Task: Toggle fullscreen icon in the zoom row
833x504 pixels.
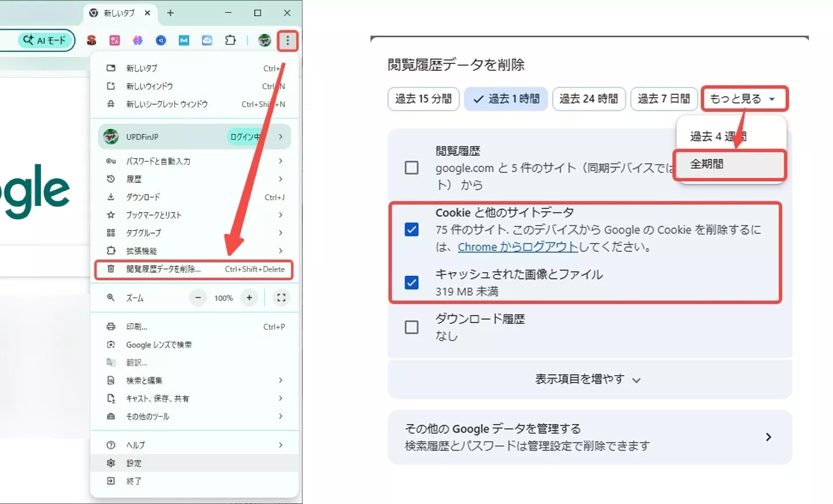Action: click(281, 297)
